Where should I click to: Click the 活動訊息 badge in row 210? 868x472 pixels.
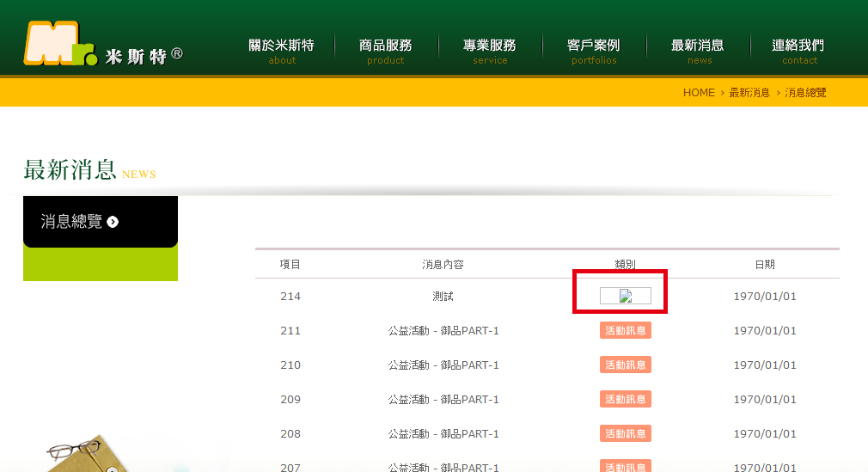(x=625, y=365)
